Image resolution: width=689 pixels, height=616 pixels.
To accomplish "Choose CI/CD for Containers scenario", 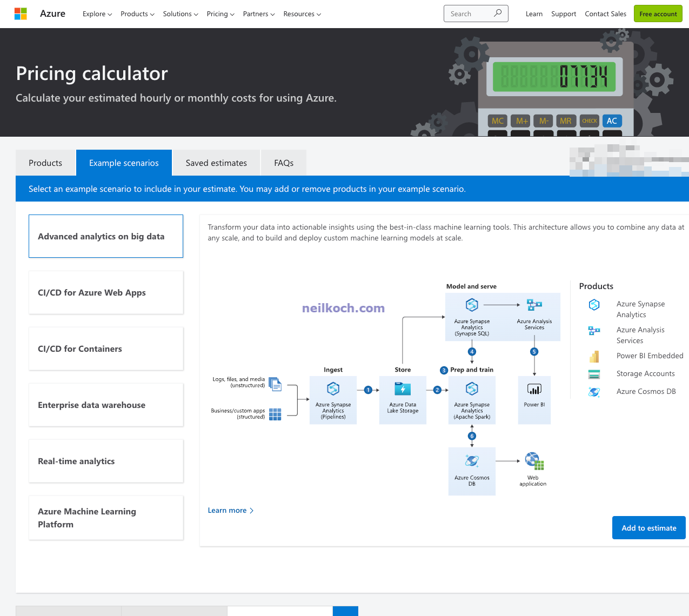I will tap(106, 349).
